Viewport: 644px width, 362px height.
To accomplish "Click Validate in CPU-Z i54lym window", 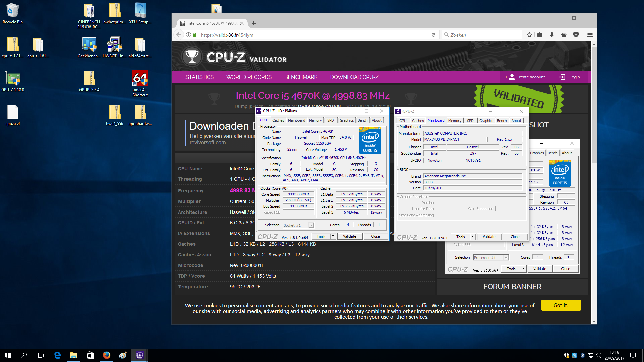I will 350,236.
